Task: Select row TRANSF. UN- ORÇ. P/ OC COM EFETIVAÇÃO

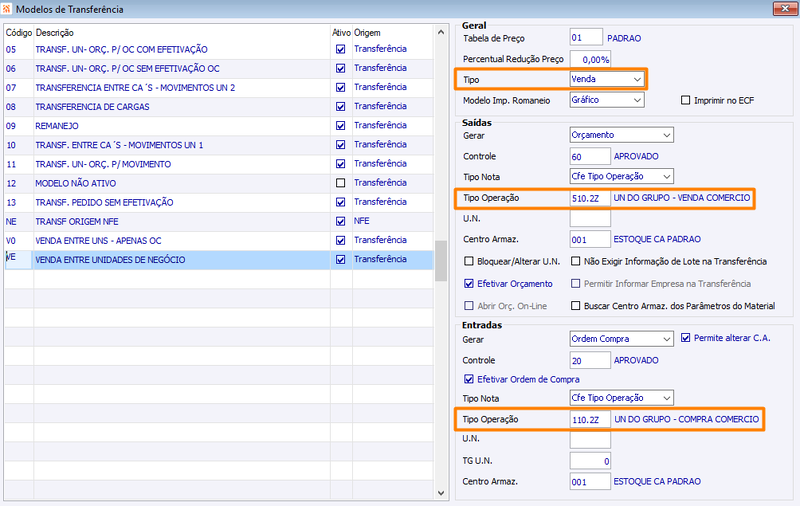Action: coord(218,49)
